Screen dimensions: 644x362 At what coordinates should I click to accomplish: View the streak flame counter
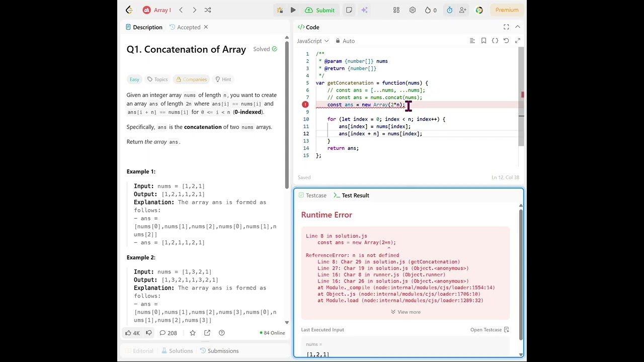431,10
